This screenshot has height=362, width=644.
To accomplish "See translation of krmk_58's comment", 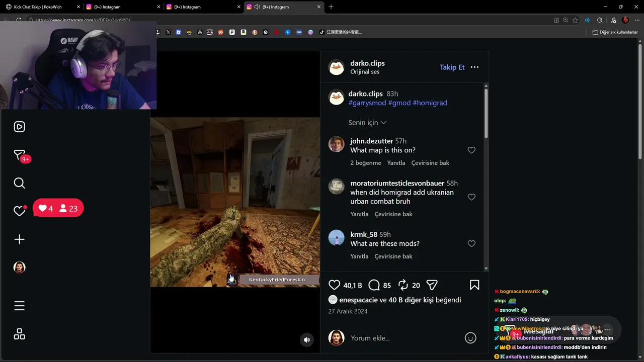I will [x=393, y=256].
